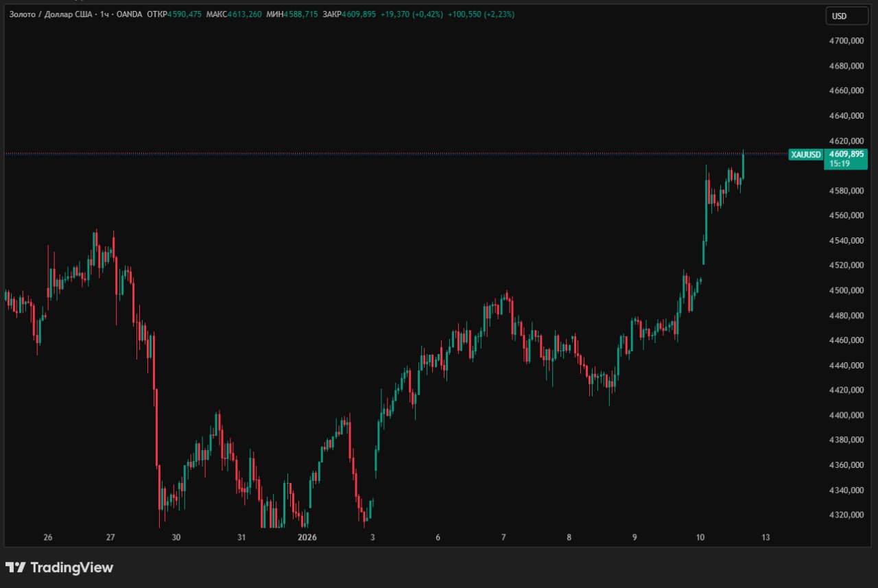Viewport: 878px width, 588px height.
Task: Click the ОТКР open value 4590,475
Action: 185,14
